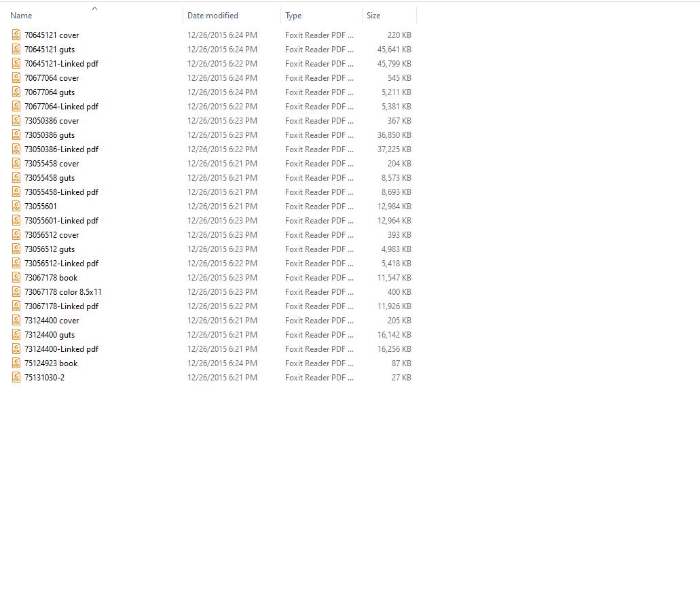Click PDF icon of 73055601-Linked pdf
Viewport: 700px width, 589px height.
pos(16,221)
